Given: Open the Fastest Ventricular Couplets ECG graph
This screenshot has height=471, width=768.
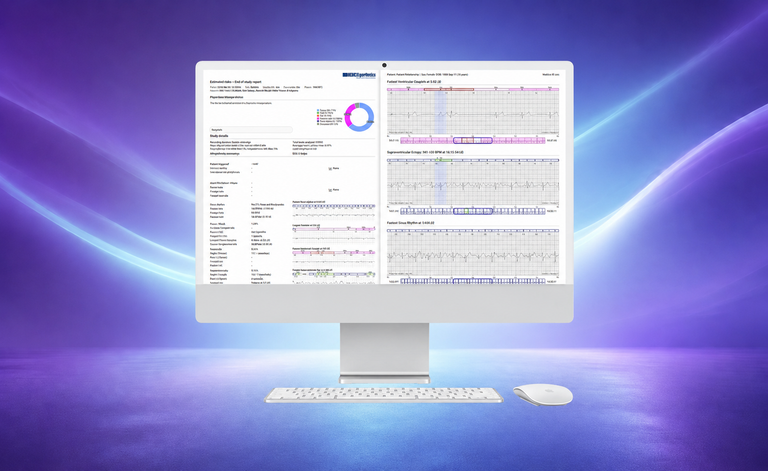Looking at the screenshot, I should pyautogui.click(x=473, y=114).
